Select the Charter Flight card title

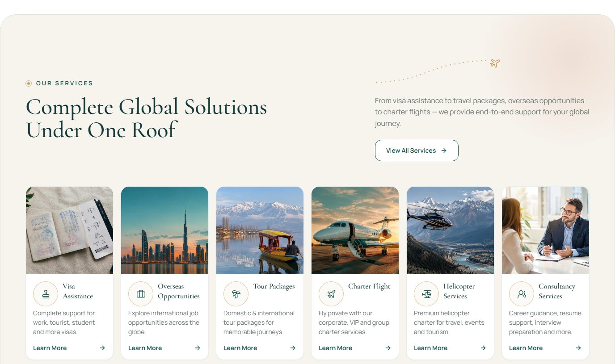click(369, 286)
